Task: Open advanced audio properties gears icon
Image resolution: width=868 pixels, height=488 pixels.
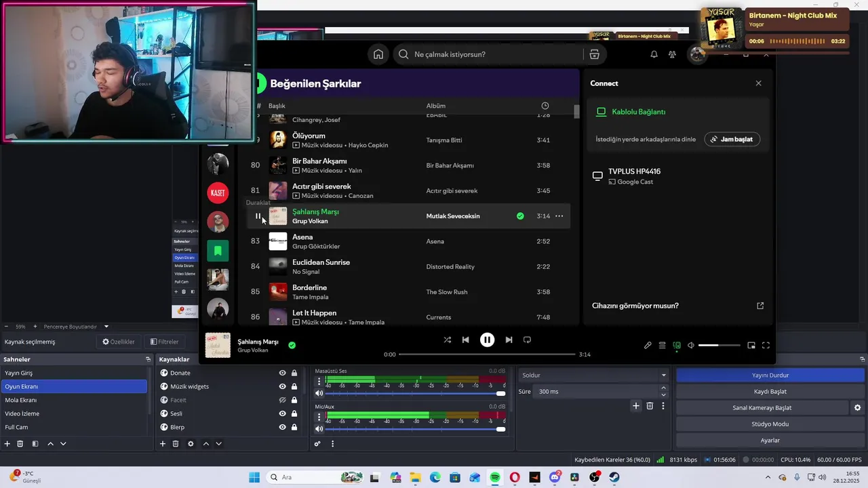Action: [317, 444]
